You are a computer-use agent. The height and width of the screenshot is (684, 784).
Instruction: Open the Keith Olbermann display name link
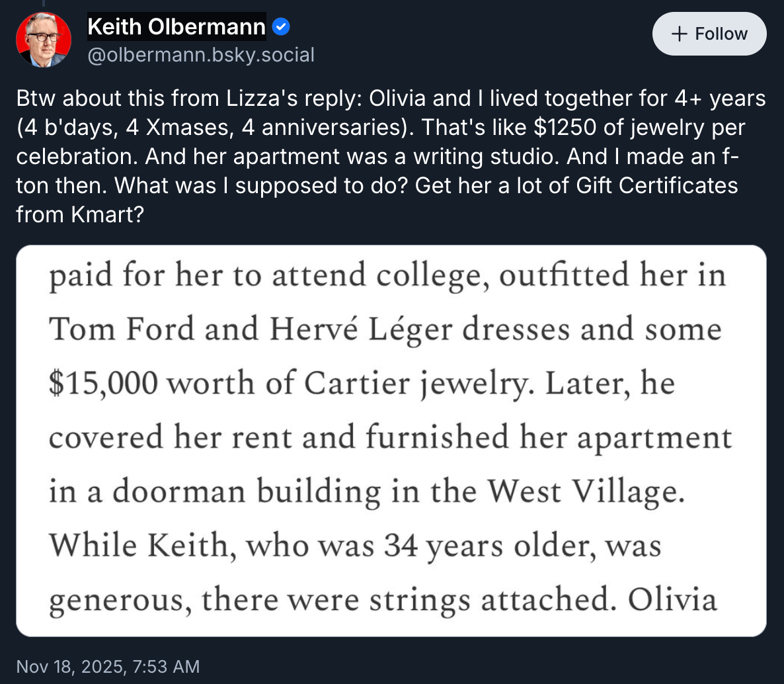tap(176, 27)
